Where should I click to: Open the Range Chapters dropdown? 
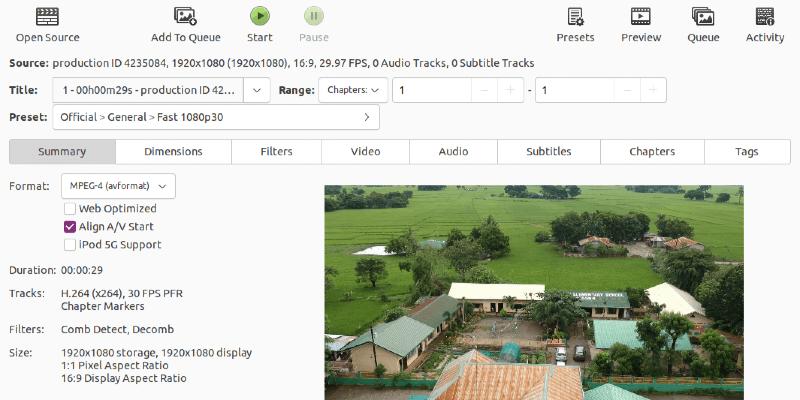click(353, 90)
